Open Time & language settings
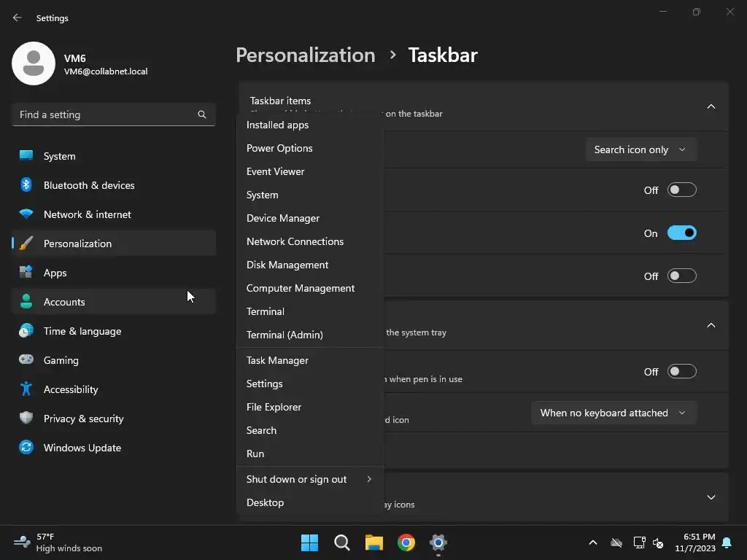The width and height of the screenshot is (747, 560). pos(114,331)
